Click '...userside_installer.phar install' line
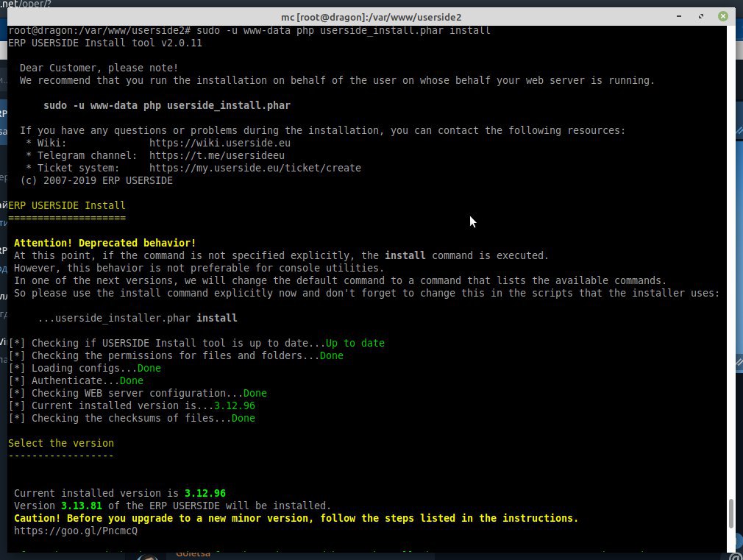Image resolution: width=743 pixels, height=560 pixels. tap(138, 318)
